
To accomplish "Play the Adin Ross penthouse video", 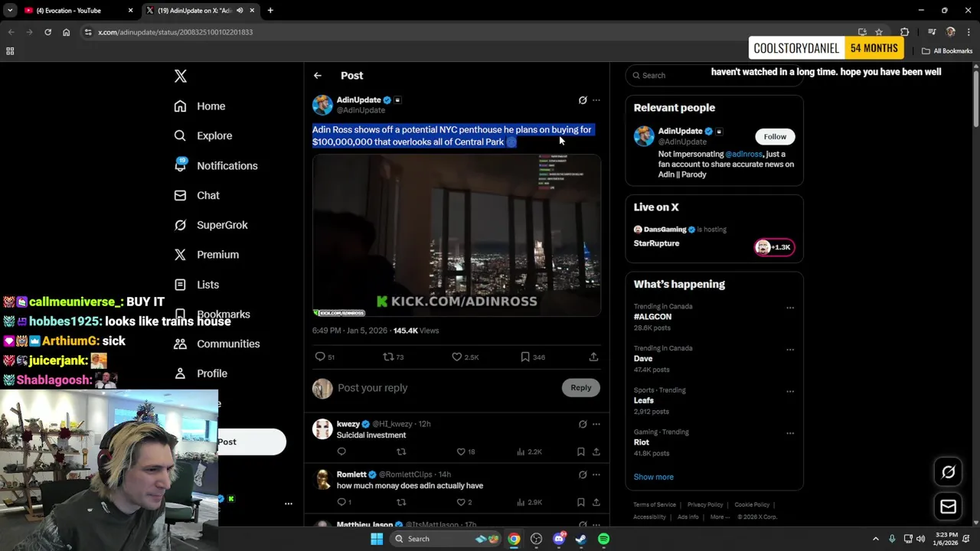I will pos(456,235).
